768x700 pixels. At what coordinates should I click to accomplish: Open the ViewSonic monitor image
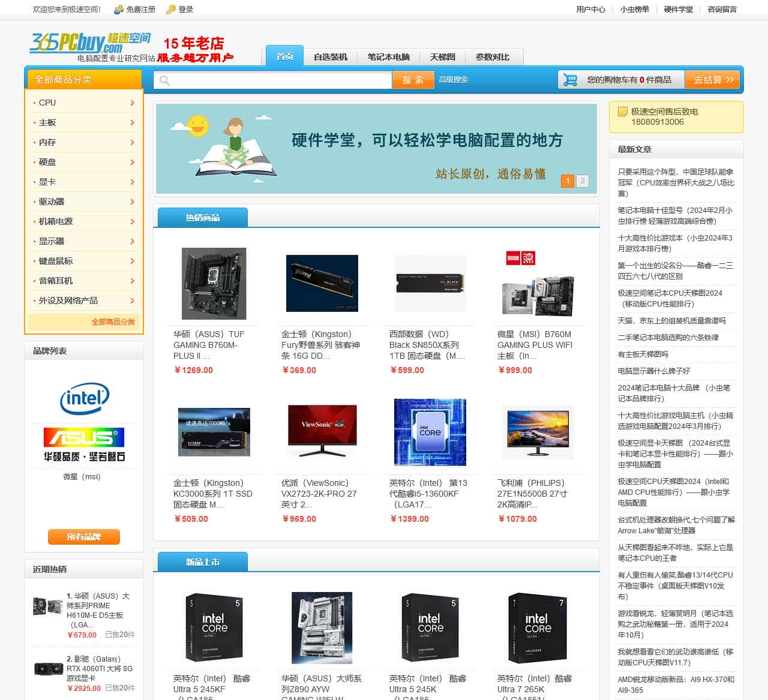click(322, 432)
